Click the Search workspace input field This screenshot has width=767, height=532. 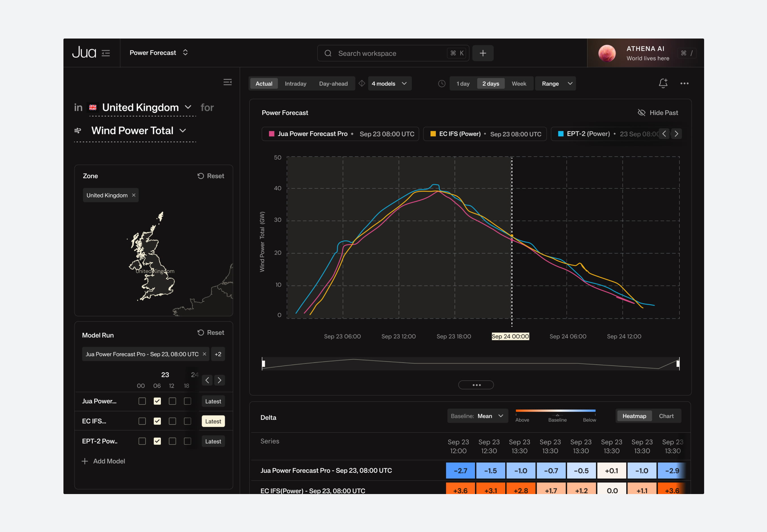(393, 53)
